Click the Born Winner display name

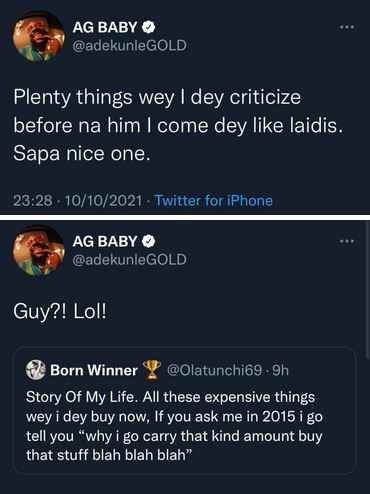94,370
